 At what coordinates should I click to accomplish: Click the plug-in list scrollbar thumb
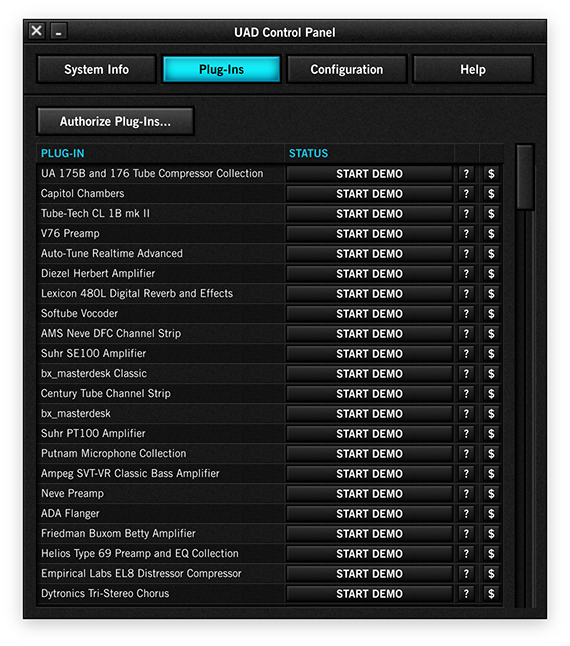click(525, 177)
